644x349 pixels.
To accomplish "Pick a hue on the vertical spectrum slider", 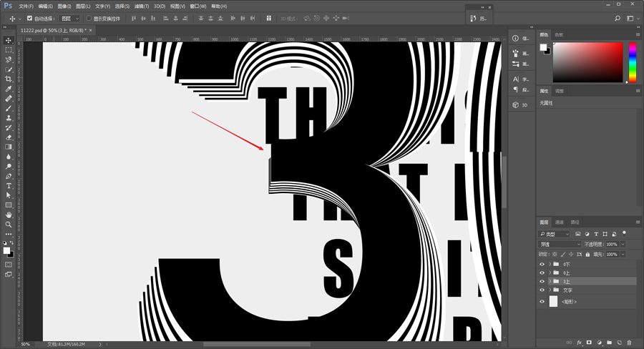I will click(633, 62).
